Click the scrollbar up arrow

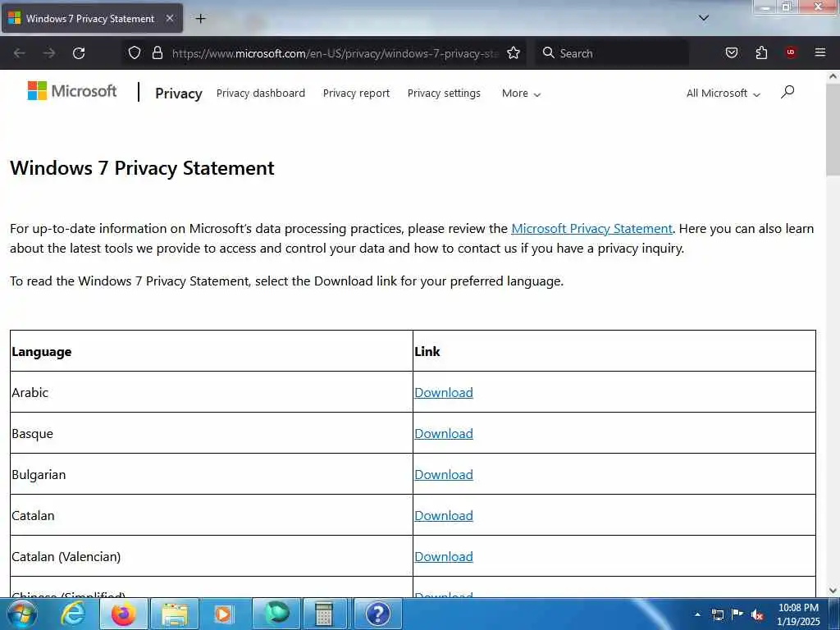[833, 76]
